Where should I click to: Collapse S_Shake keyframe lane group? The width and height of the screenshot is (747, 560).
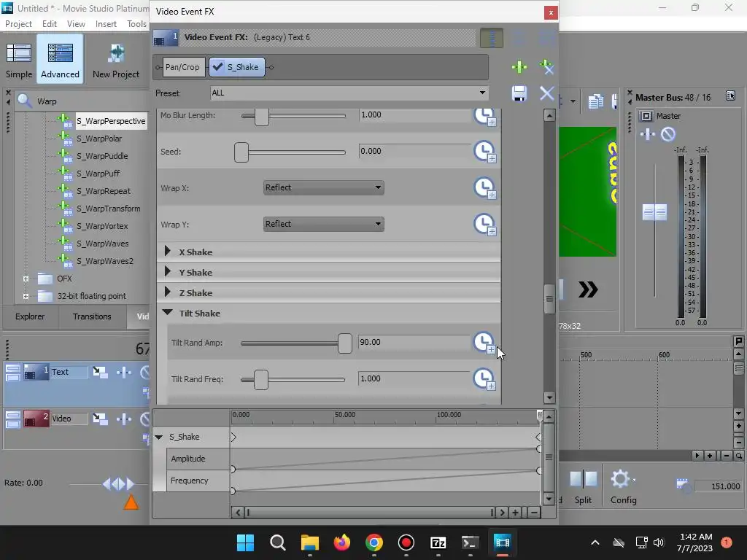[158, 437]
